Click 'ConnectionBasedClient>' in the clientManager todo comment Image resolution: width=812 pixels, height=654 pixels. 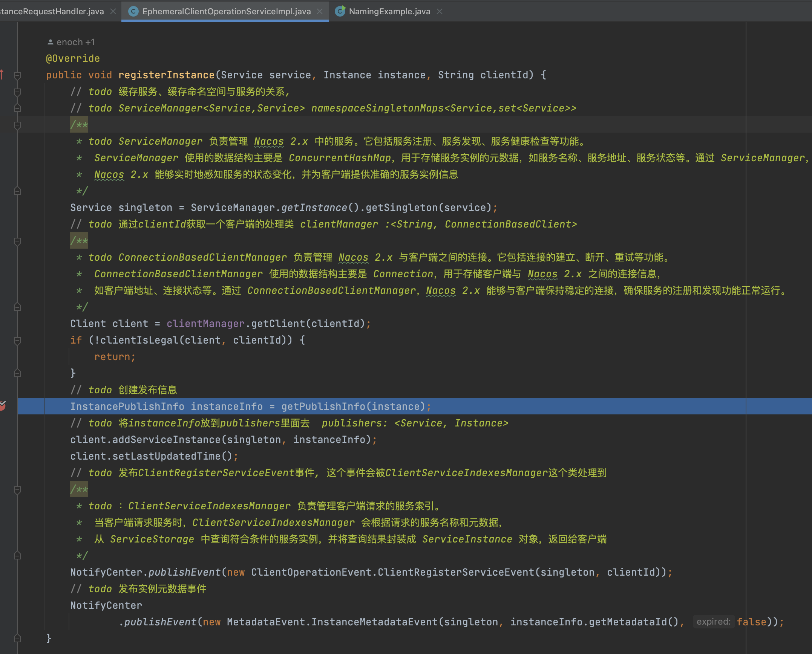[x=511, y=224]
